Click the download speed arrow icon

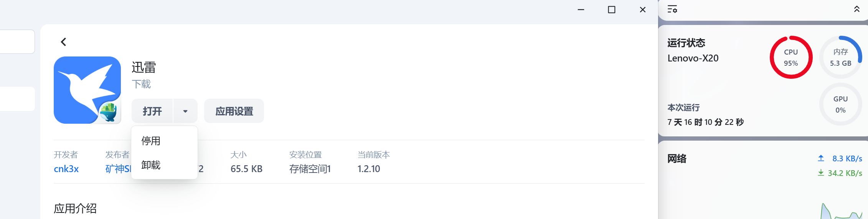coord(821,173)
